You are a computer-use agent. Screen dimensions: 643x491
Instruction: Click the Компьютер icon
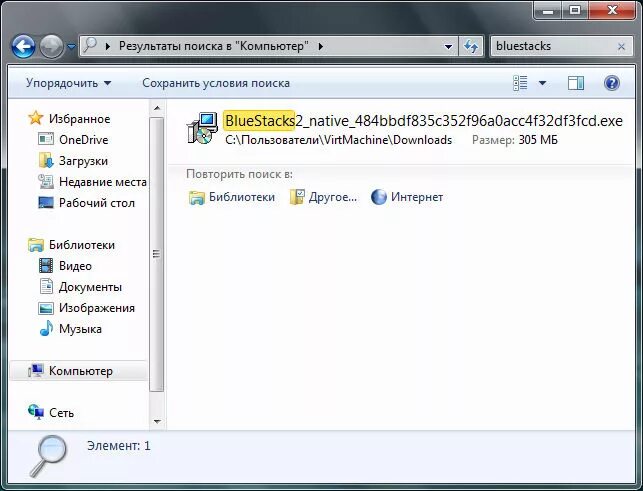[36, 371]
